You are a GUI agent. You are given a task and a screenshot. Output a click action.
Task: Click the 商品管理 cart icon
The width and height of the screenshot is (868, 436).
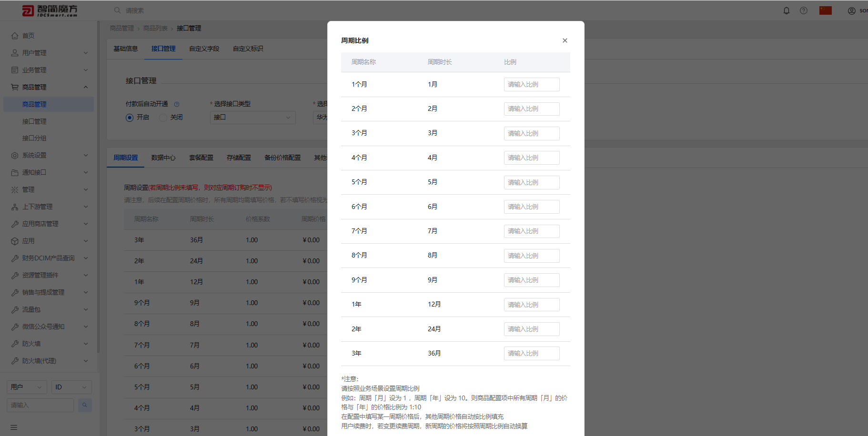[x=15, y=87]
